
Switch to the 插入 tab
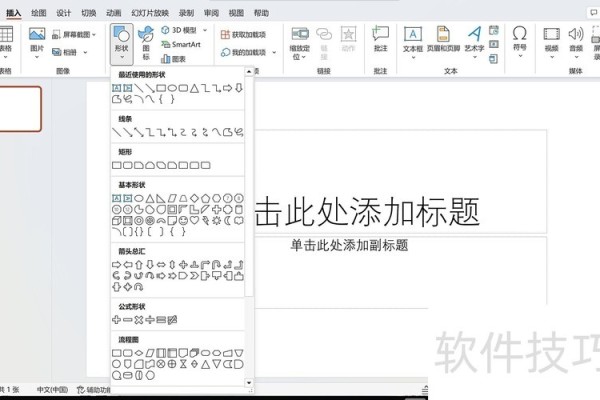13,13
